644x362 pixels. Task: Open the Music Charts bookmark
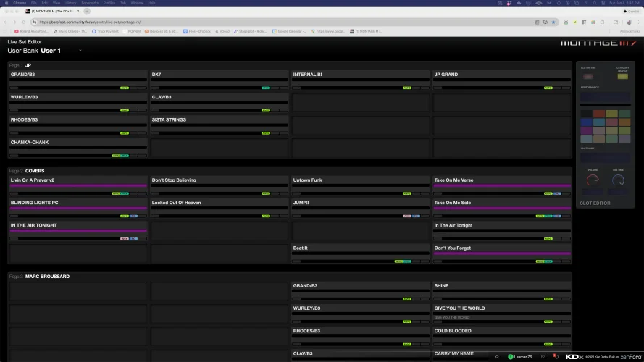click(70, 31)
